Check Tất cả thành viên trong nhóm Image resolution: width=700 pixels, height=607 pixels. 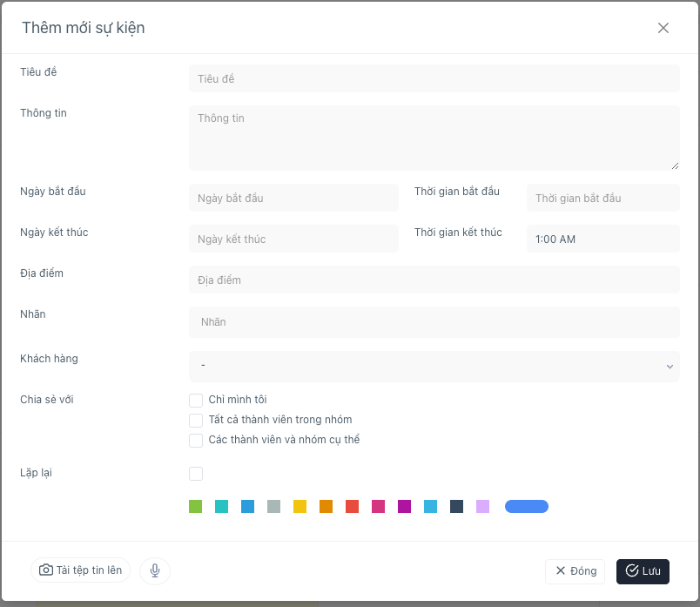(196, 421)
